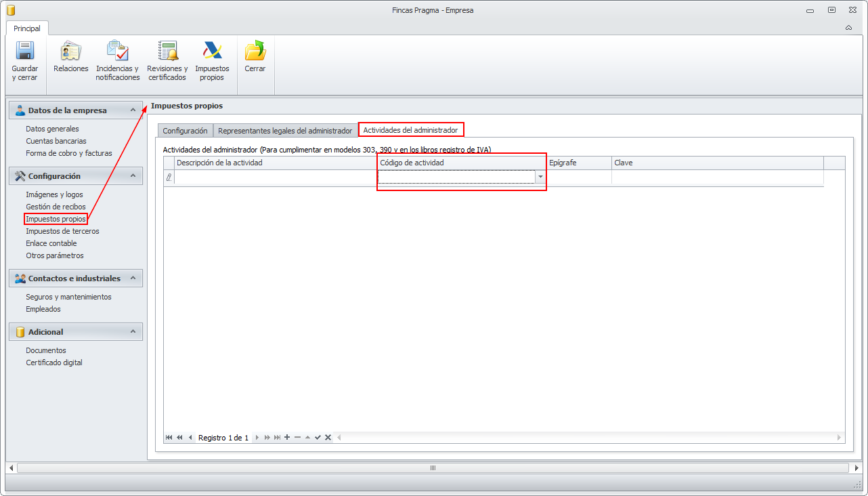This screenshot has width=868, height=496.
Task: Collapse the ribbon with the caret icon
Action: (848, 28)
